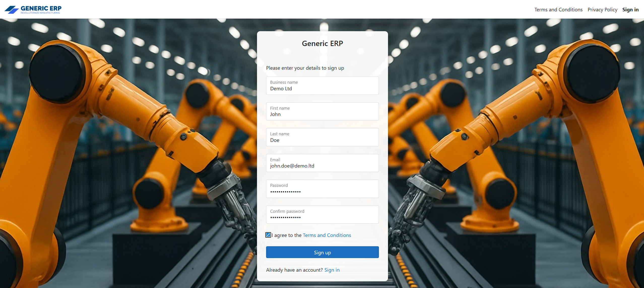This screenshot has width=644, height=288.
Task: Click the GENERIC ERP wordmark in header
Action: coord(41,8)
